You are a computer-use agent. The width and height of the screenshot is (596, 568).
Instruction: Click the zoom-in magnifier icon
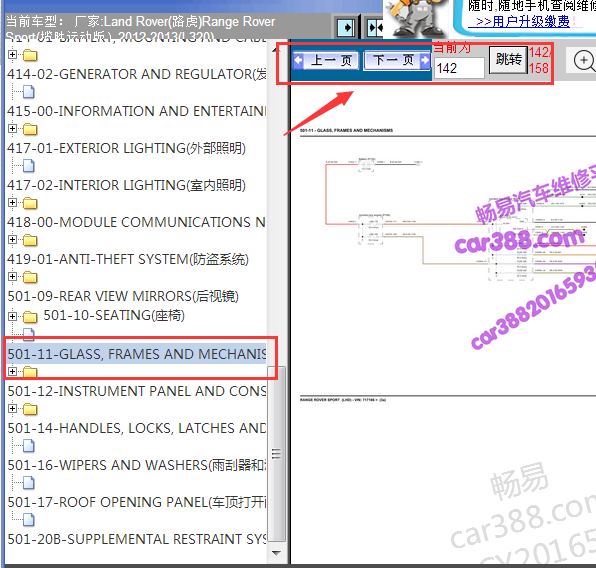click(x=583, y=60)
